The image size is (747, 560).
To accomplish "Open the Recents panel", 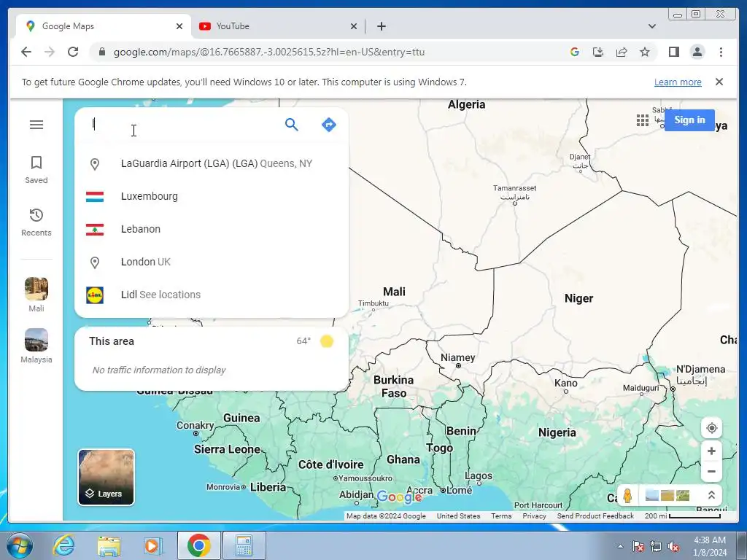I will tap(36, 222).
